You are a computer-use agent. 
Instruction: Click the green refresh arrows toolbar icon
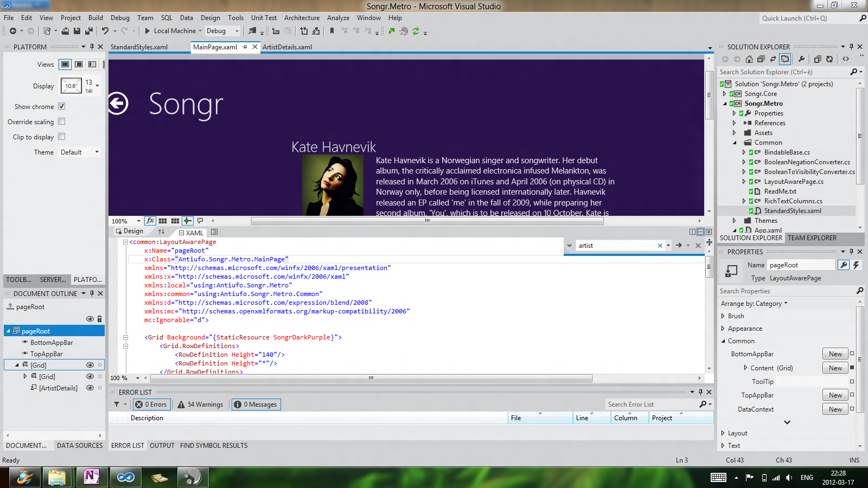[x=416, y=31]
